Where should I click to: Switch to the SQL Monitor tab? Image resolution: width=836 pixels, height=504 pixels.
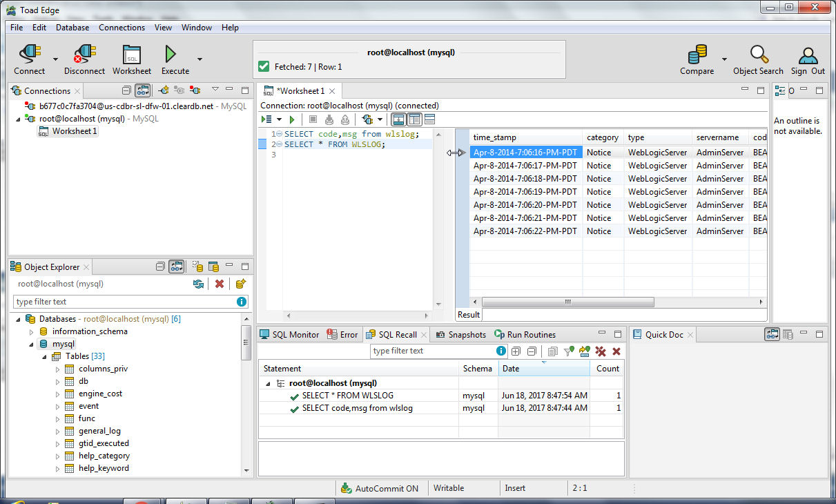pyautogui.click(x=289, y=334)
